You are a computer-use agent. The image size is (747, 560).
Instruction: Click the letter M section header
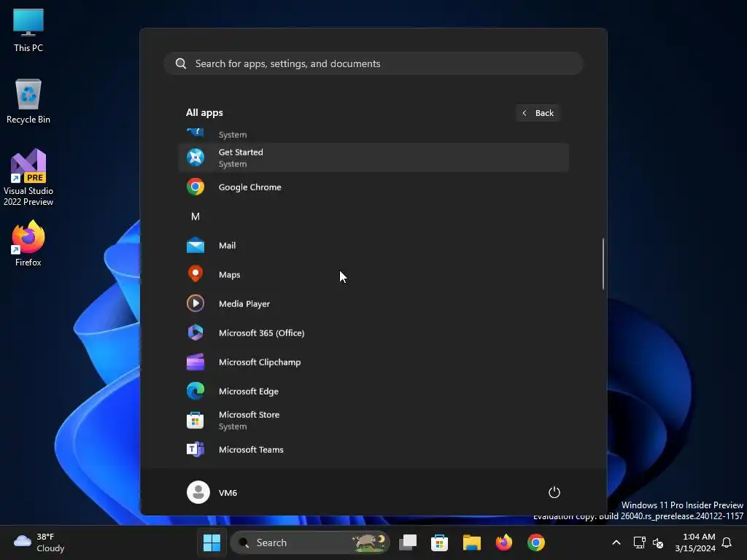pos(196,217)
